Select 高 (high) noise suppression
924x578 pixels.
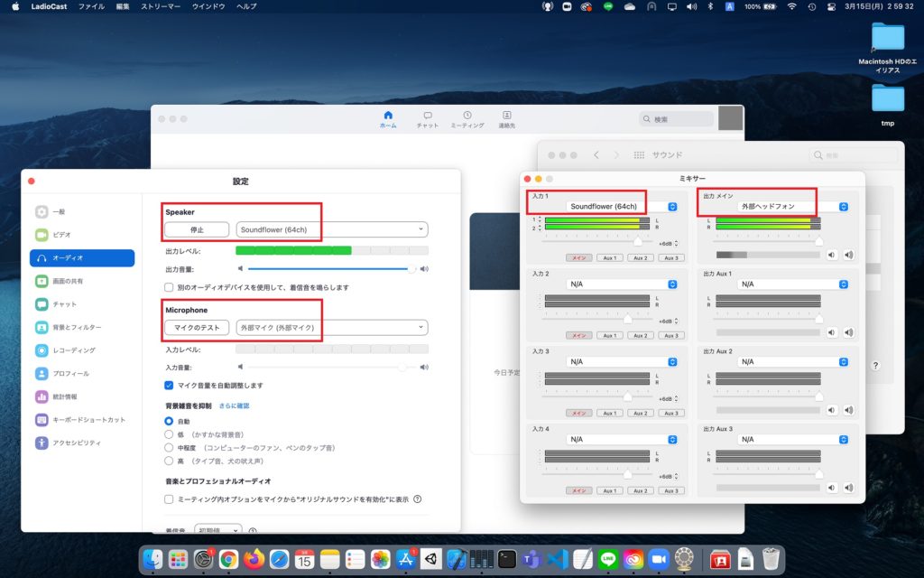169,461
